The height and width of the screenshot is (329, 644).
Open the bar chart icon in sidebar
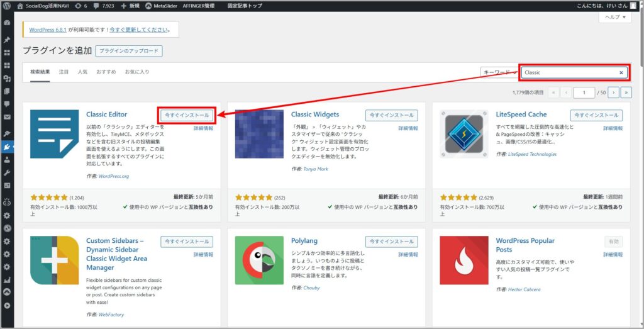pos(6,281)
